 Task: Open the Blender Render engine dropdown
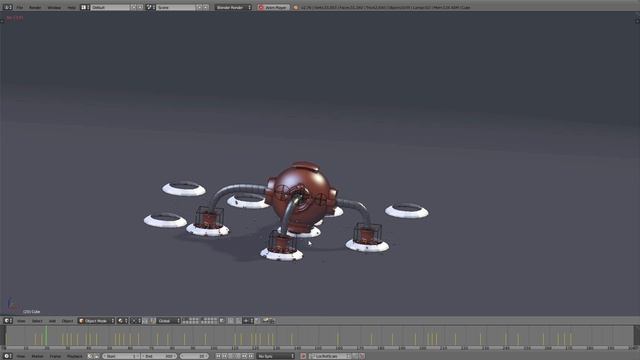233,7
